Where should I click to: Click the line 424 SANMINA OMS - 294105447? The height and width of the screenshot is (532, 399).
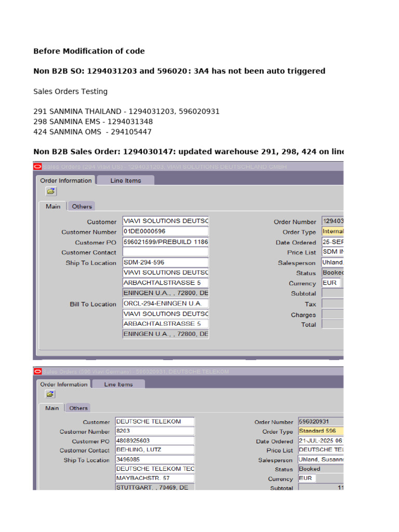pyautogui.click(x=92, y=131)
